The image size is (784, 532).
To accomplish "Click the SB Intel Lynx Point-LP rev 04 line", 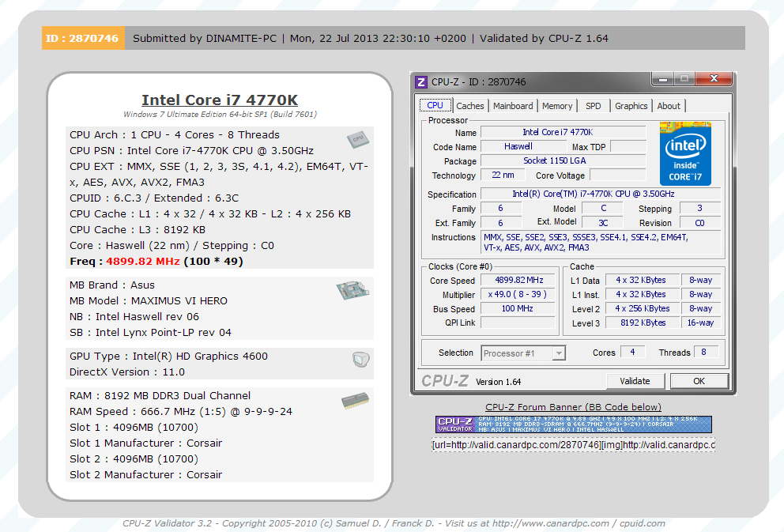I will point(150,333).
